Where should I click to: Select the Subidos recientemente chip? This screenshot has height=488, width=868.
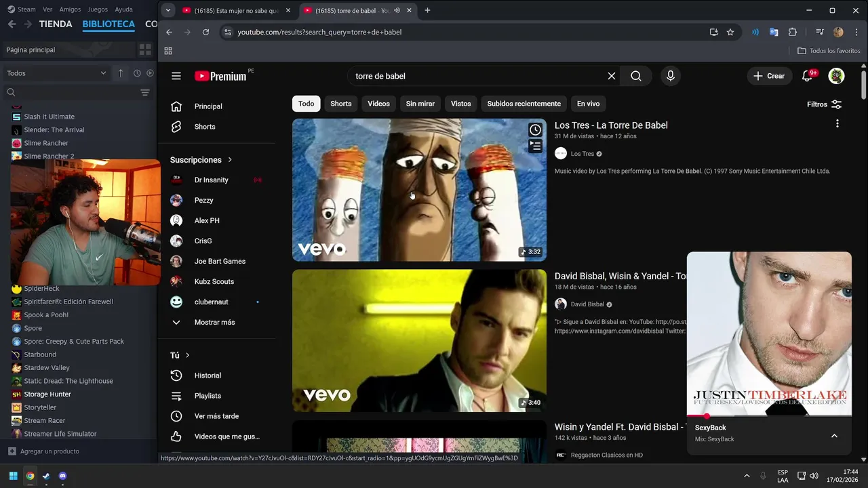coord(524,104)
